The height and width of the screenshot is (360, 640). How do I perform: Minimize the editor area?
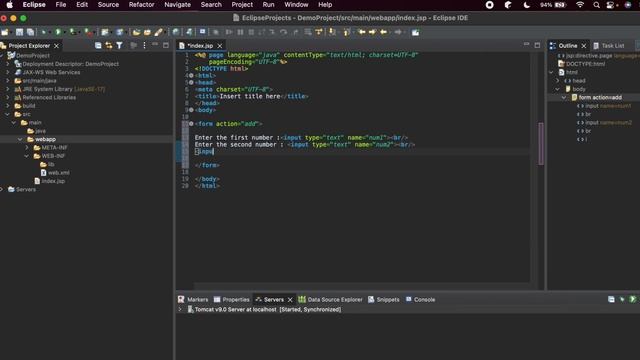click(526, 44)
